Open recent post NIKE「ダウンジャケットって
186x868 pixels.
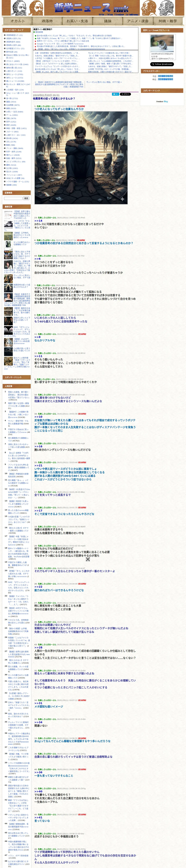pos(17,332)
